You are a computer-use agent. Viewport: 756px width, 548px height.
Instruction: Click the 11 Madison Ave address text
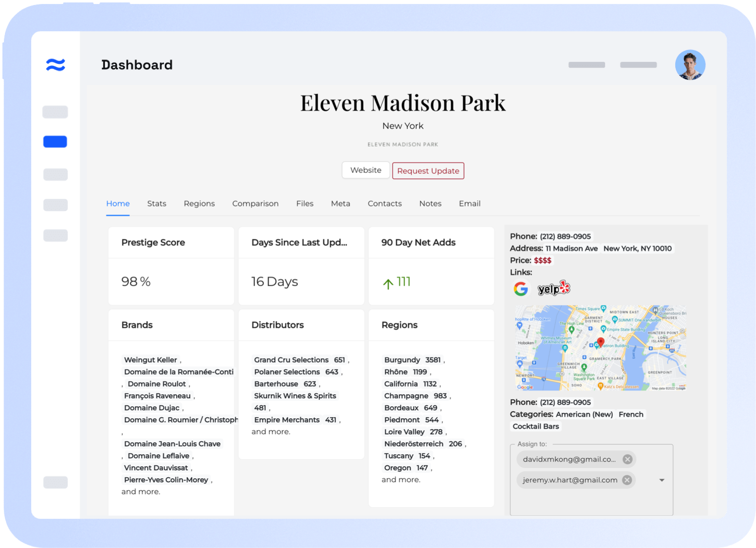point(571,249)
